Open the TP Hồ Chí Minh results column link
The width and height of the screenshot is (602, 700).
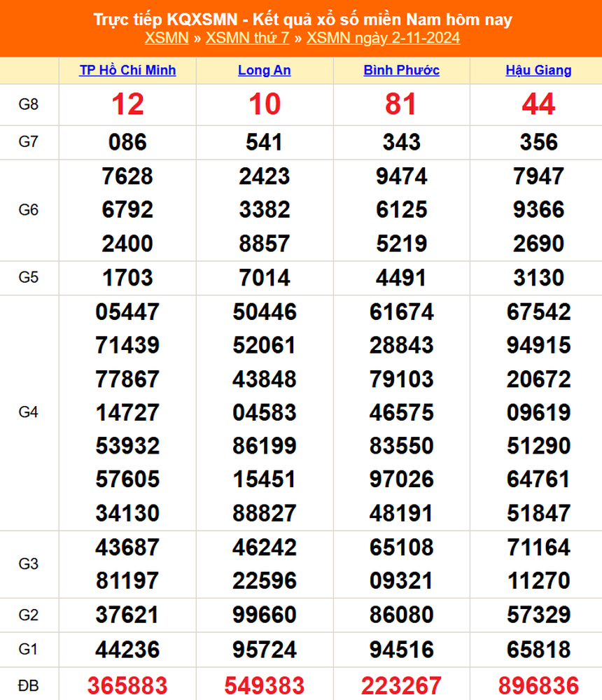pos(128,70)
